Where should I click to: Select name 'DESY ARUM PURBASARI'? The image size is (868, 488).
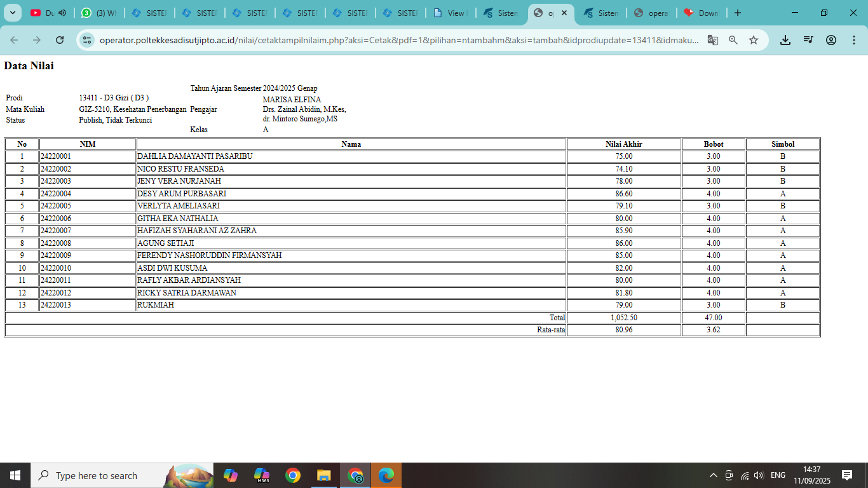coord(182,194)
